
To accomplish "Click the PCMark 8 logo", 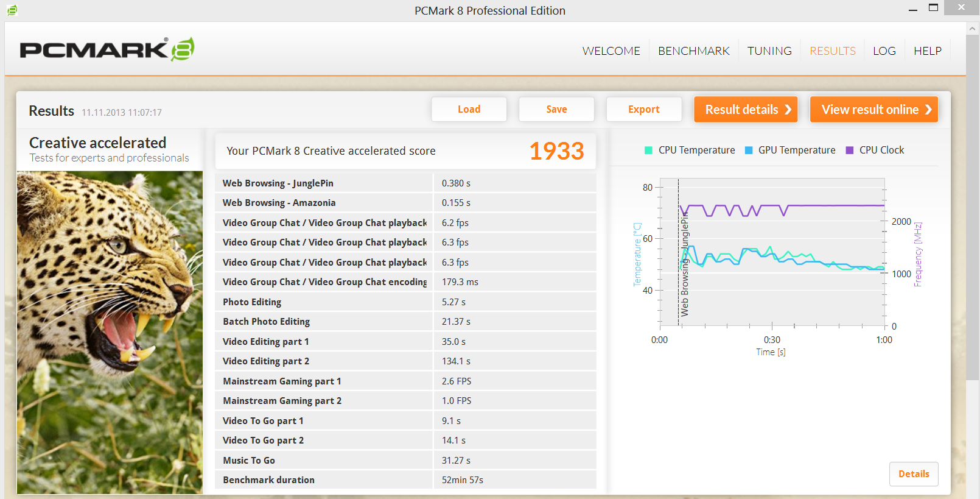I will [107, 49].
